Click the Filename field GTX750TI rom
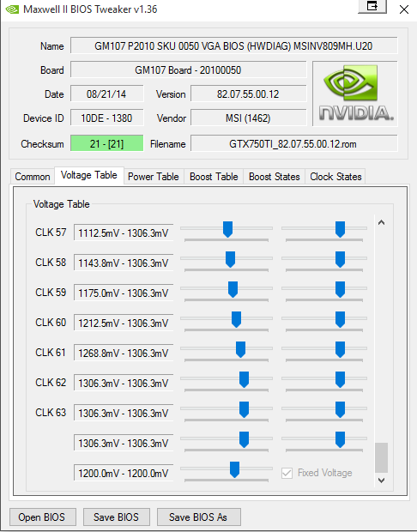This screenshot has height=532, width=417. pyautogui.click(x=293, y=144)
